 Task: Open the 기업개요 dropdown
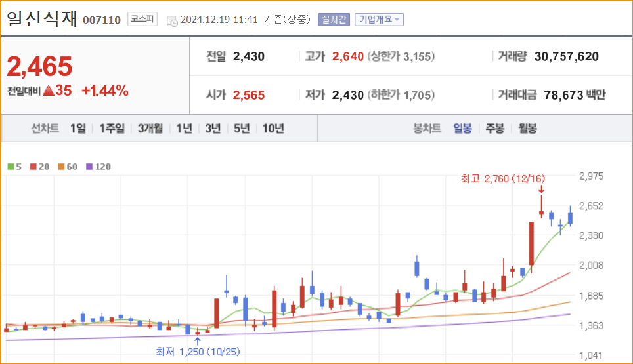379,20
